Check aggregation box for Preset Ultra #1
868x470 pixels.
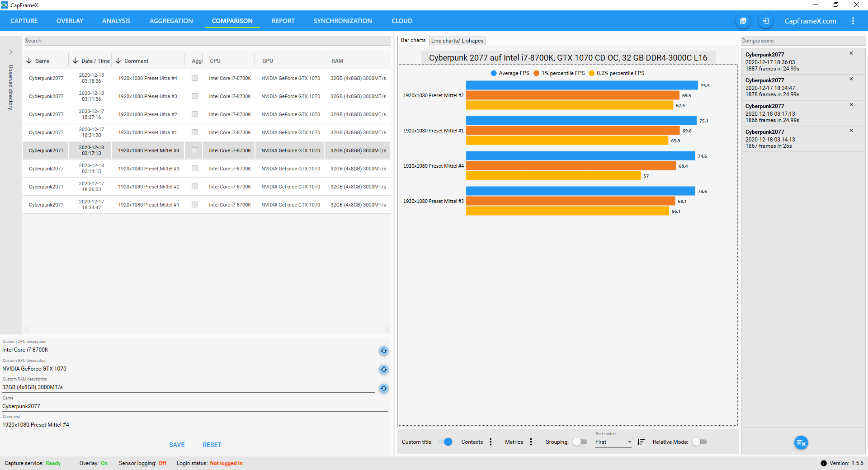[195, 132]
